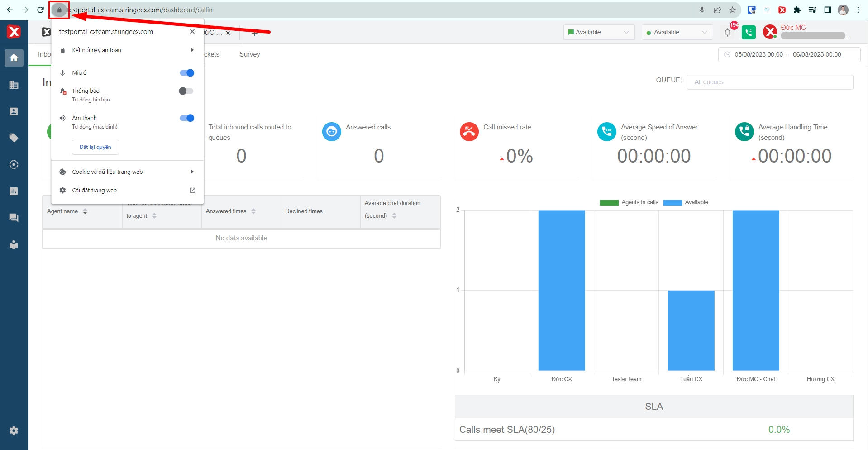Open the first Available status dropdown

pos(598,32)
